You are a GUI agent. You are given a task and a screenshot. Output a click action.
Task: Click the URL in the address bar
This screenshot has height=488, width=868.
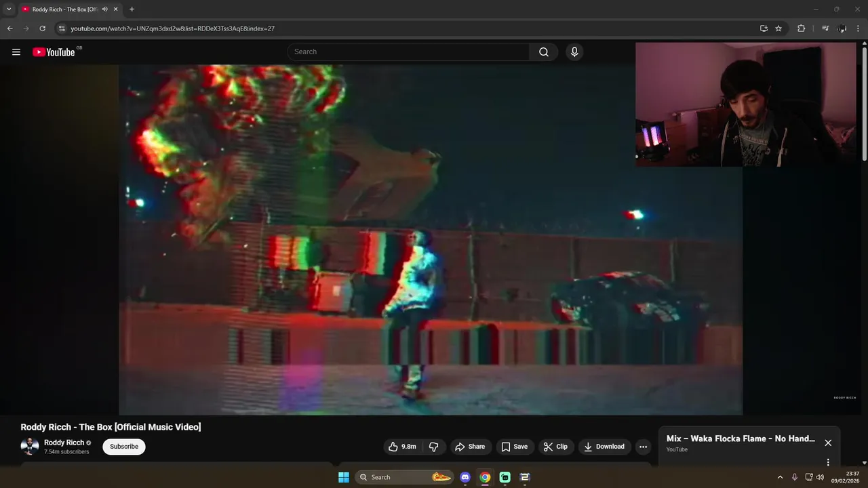[x=172, y=28]
